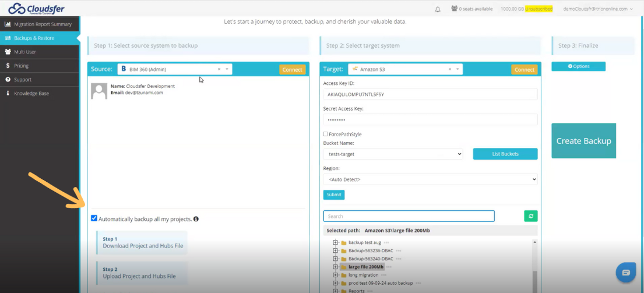Select the long migration folder

[x=364, y=275]
